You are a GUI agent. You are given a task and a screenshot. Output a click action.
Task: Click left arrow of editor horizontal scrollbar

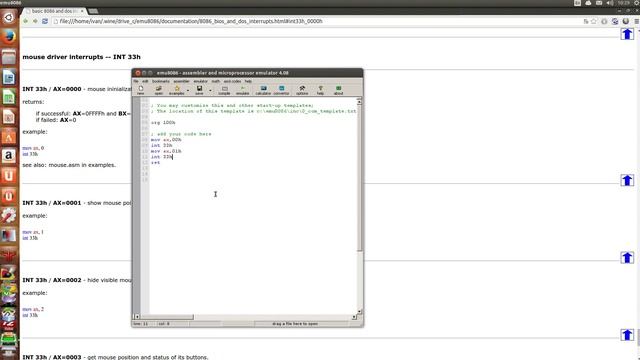[x=137, y=317]
